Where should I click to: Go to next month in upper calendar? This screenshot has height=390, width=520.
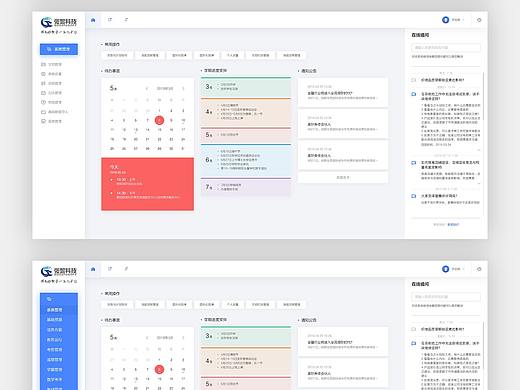tap(183, 89)
